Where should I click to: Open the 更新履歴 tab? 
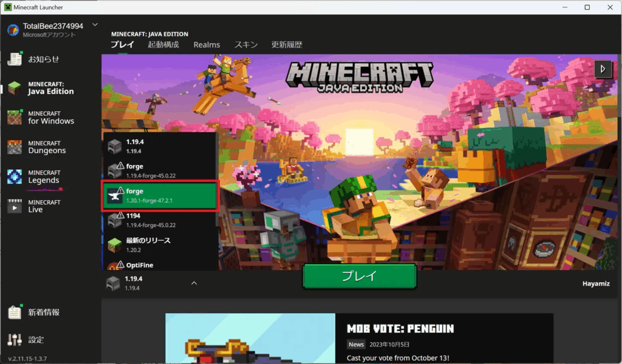coord(286,45)
